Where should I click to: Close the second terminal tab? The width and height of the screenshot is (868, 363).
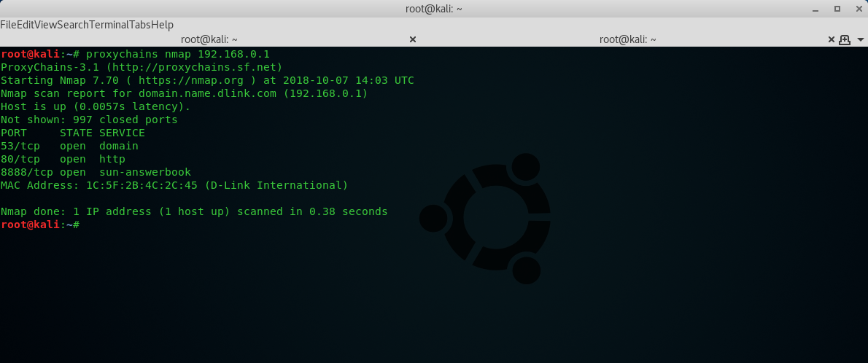(831, 39)
